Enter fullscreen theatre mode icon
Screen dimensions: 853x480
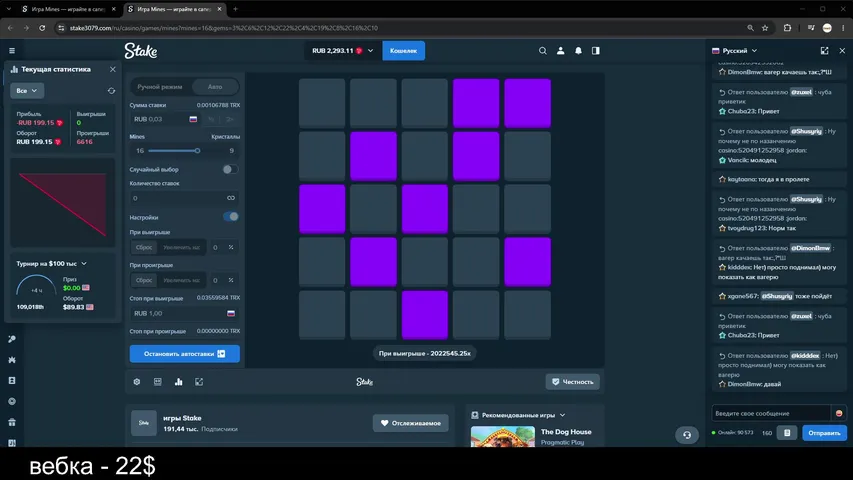(199, 382)
